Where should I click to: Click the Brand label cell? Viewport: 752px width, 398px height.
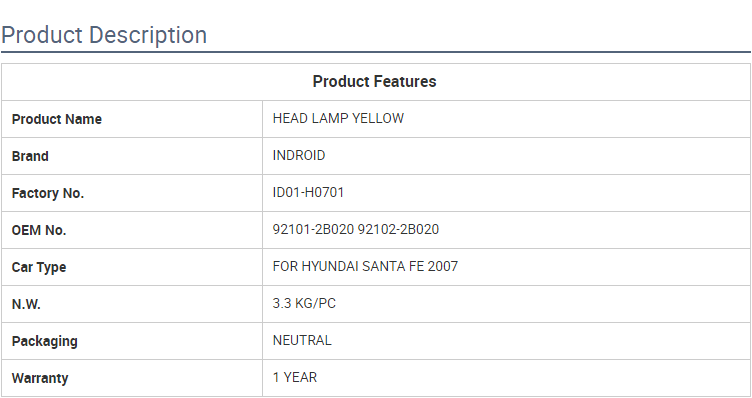[x=132, y=156]
